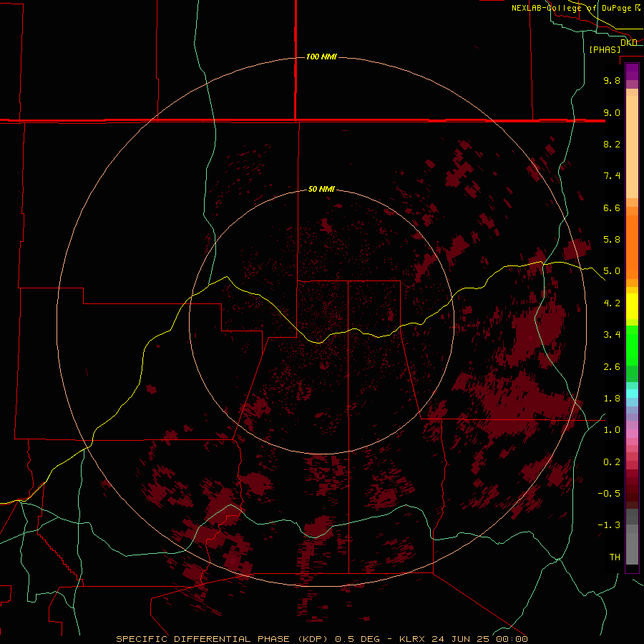Click the light peach legend color band
Image resolution: width=644 pixels, height=644 pixels.
point(632,147)
